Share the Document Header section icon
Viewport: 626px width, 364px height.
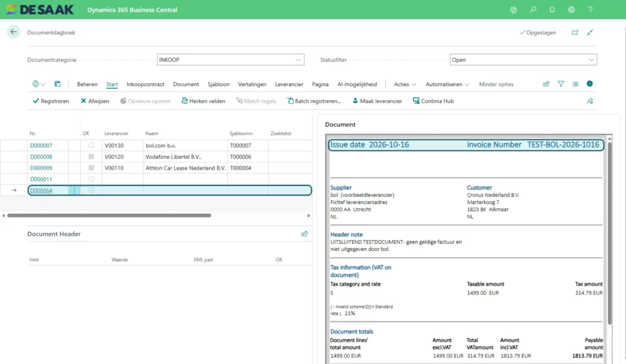tap(304, 234)
